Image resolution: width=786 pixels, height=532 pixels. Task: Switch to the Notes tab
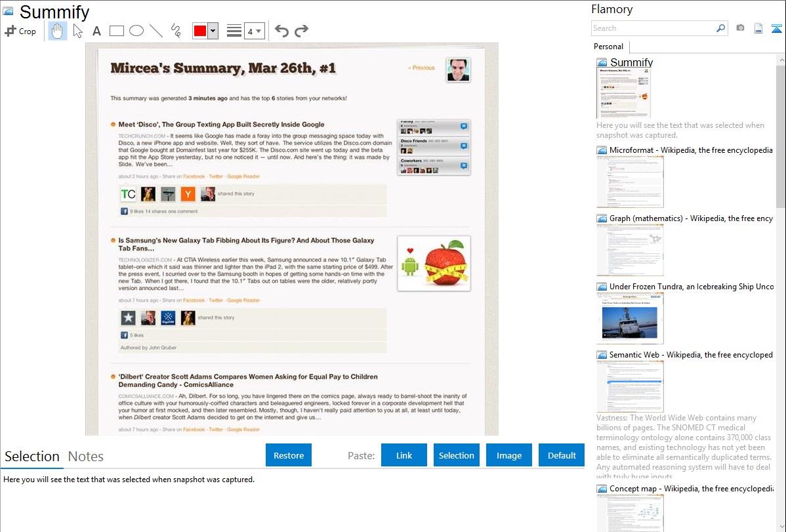click(x=86, y=457)
